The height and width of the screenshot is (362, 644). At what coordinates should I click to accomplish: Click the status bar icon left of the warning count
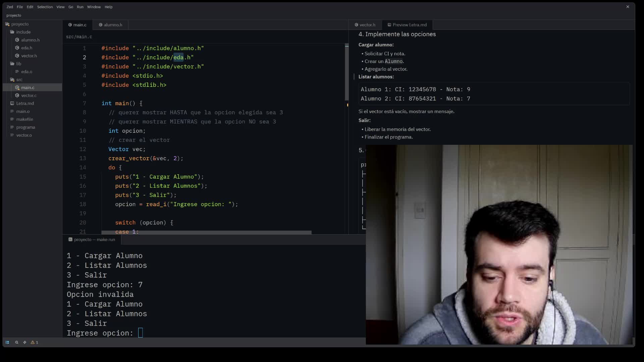(24, 342)
